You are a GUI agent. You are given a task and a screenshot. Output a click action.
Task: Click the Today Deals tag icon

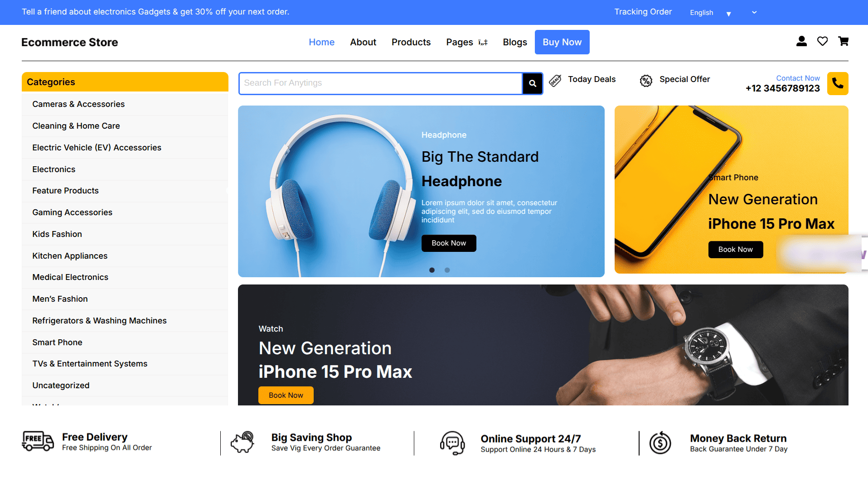pos(555,81)
